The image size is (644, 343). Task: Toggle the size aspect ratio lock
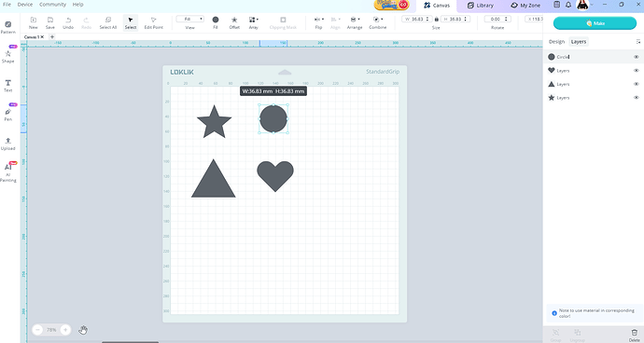436,19
